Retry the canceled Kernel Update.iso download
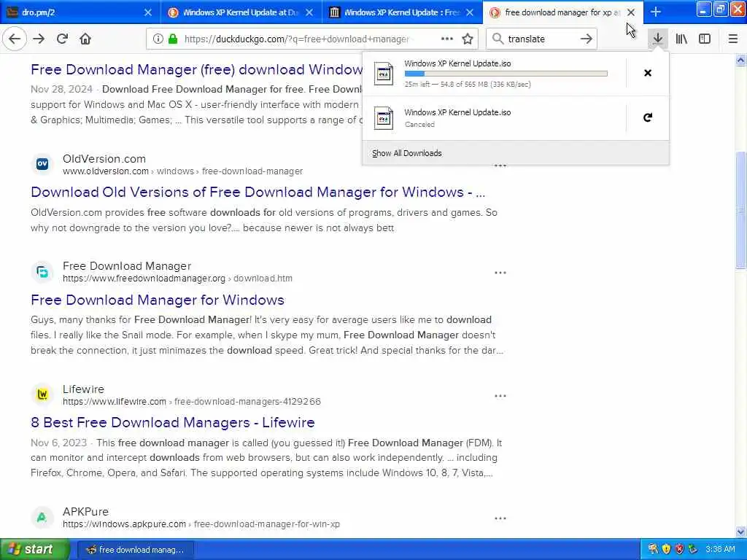The width and height of the screenshot is (747, 560). (648, 117)
